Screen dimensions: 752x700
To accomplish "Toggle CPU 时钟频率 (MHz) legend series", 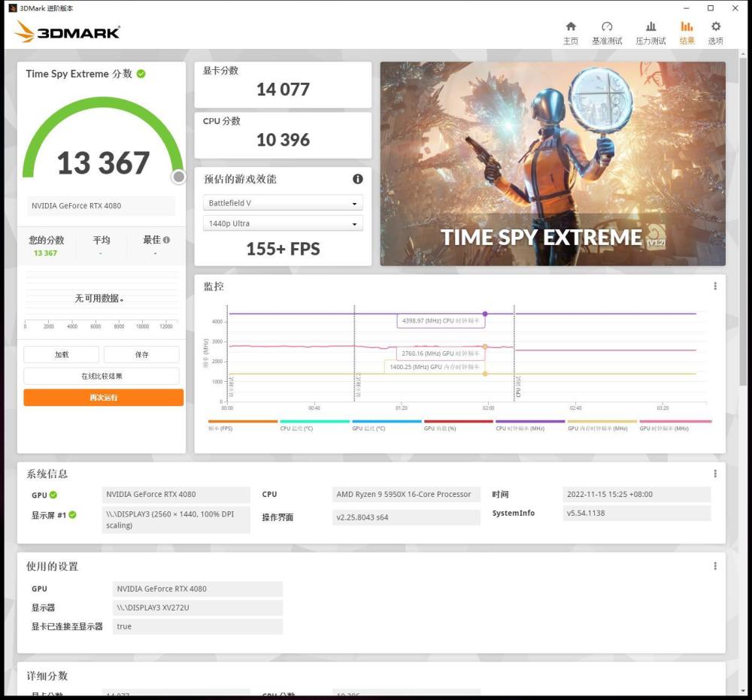I will 530,426.
